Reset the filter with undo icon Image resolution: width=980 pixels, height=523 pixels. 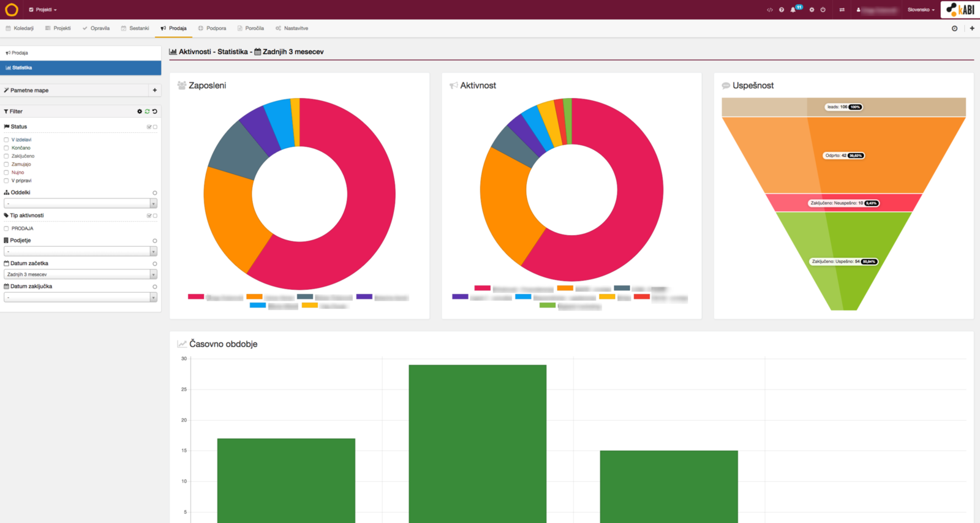click(x=155, y=111)
